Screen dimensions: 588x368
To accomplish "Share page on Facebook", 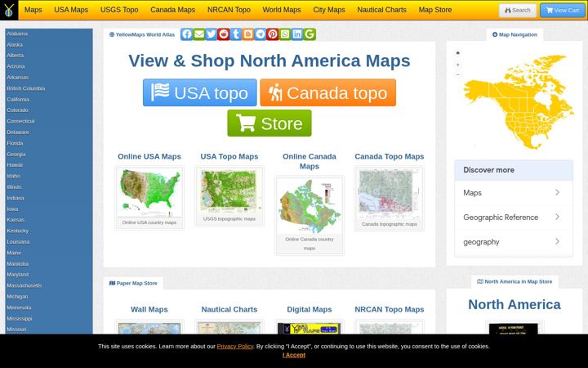I will (x=187, y=34).
